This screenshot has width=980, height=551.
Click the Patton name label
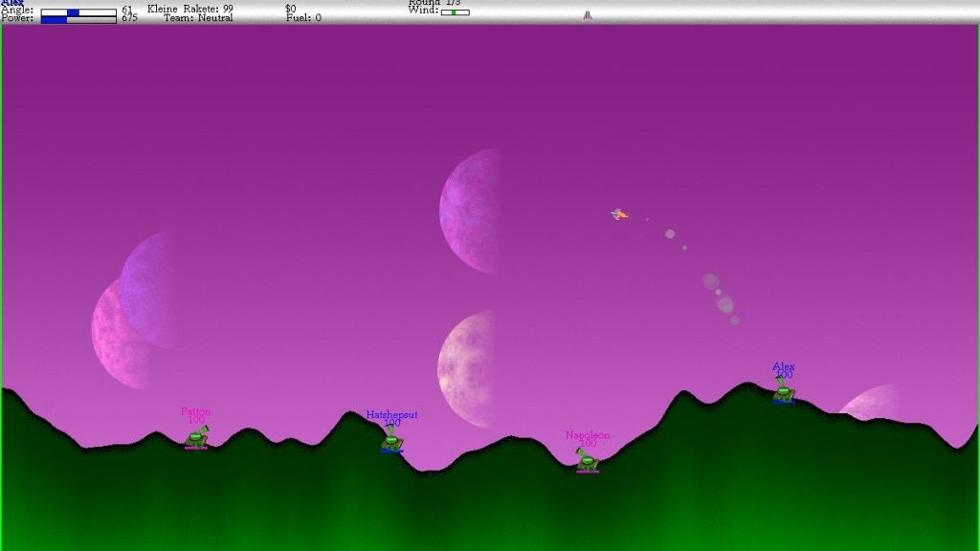point(195,411)
